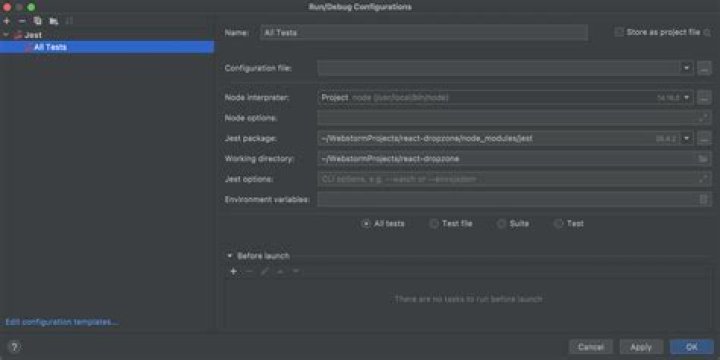Confirm with the OK button
Screen dimensions: 720x360
click(x=692, y=347)
